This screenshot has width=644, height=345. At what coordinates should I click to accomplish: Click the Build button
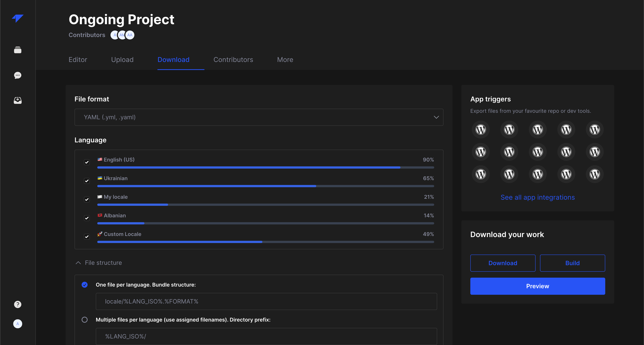click(x=572, y=263)
